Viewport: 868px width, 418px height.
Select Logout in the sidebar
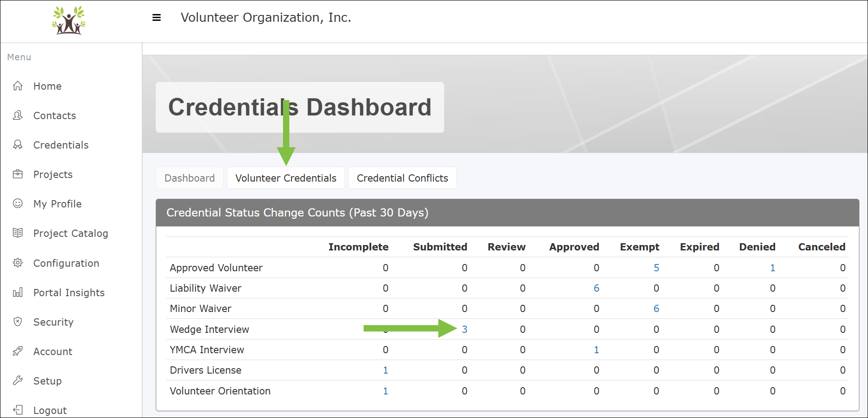pyautogui.click(x=50, y=410)
